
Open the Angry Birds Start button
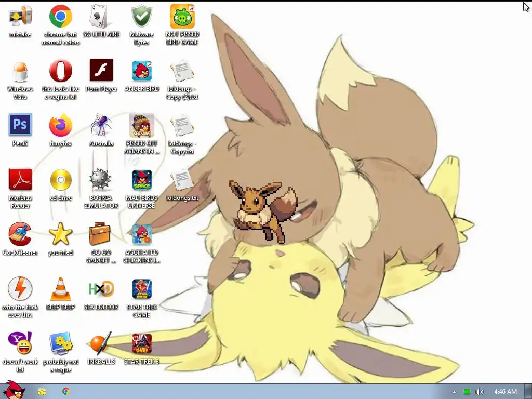click(x=13, y=391)
